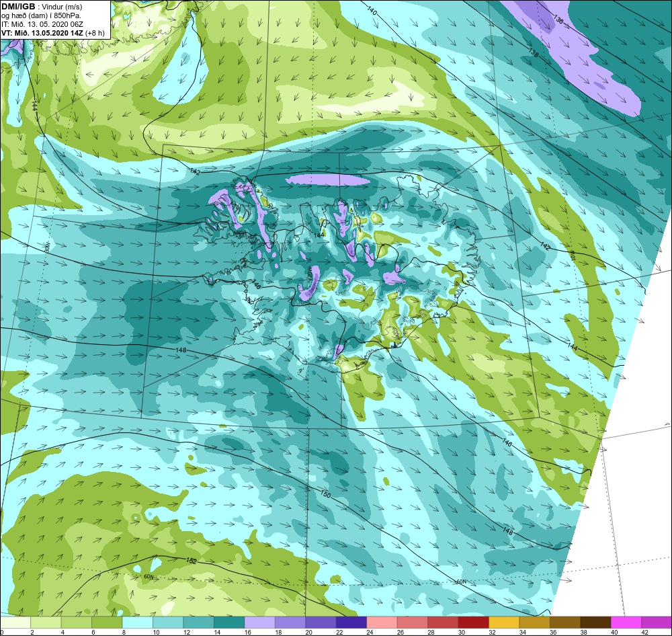Image resolution: width=672 pixels, height=636 pixels.
Task: Click the '140' height contour label
Action: tap(372, 11)
